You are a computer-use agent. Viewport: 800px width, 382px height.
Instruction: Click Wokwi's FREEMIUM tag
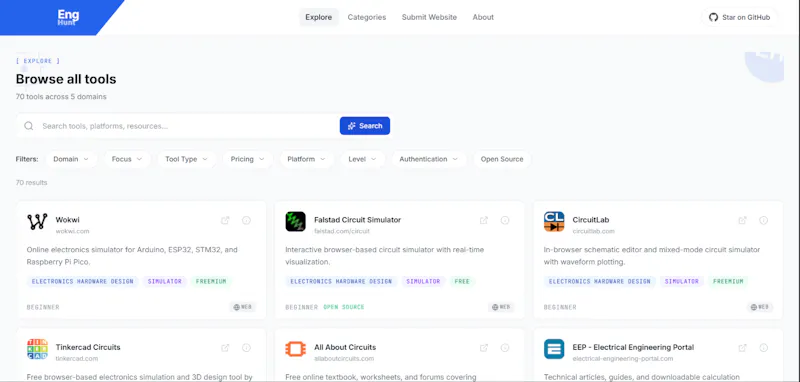[x=211, y=282]
